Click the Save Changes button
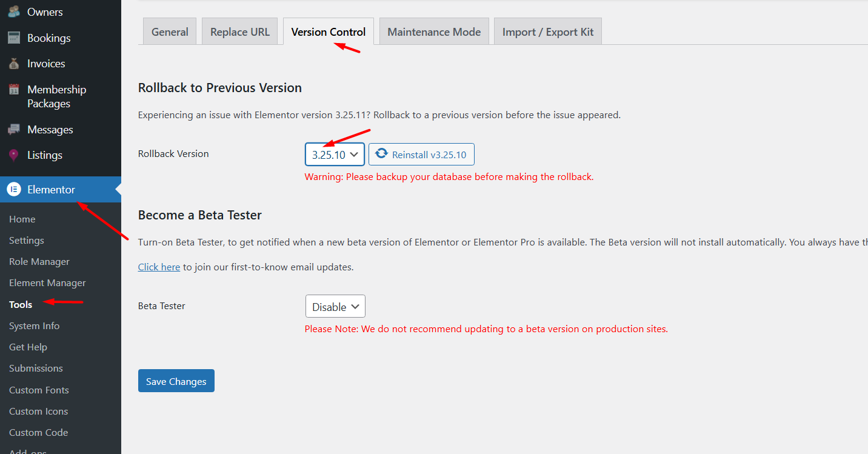The width and height of the screenshot is (868, 454). [176, 381]
